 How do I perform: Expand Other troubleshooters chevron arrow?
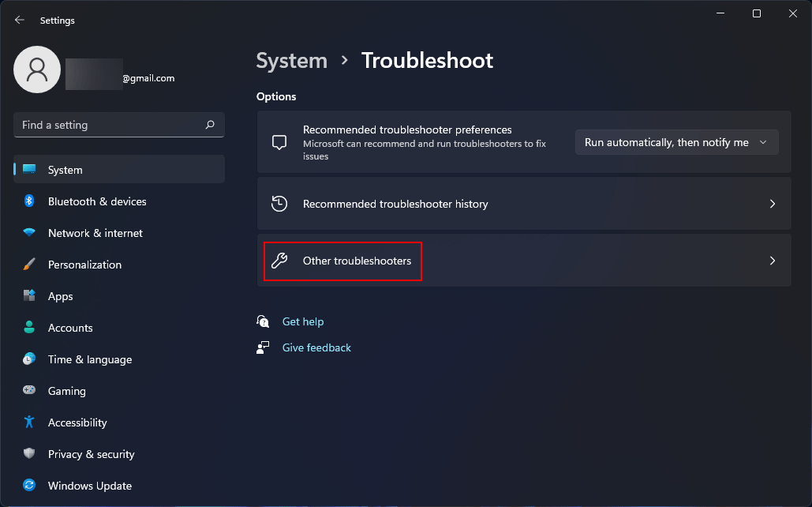773,261
